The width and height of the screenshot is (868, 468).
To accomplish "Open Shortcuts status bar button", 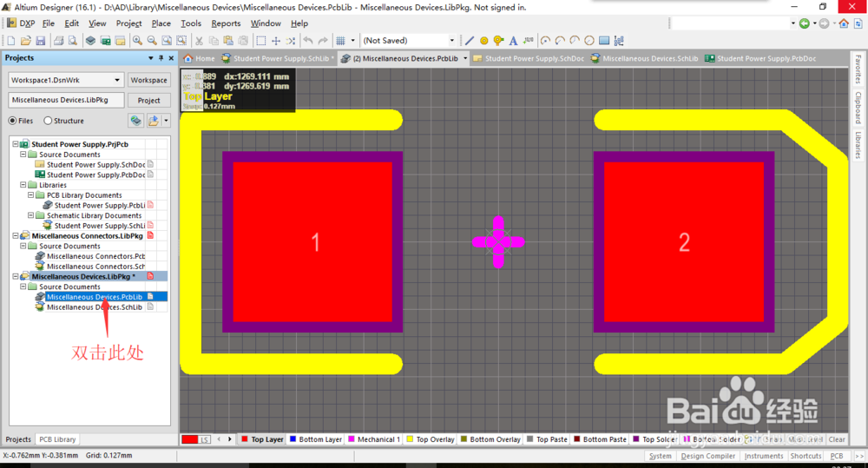I will point(806,456).
